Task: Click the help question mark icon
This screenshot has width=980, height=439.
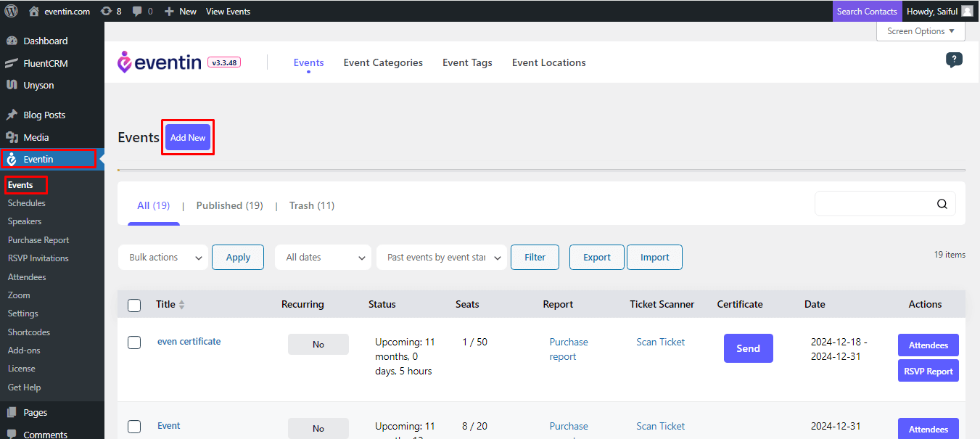Action: [954, 60]
